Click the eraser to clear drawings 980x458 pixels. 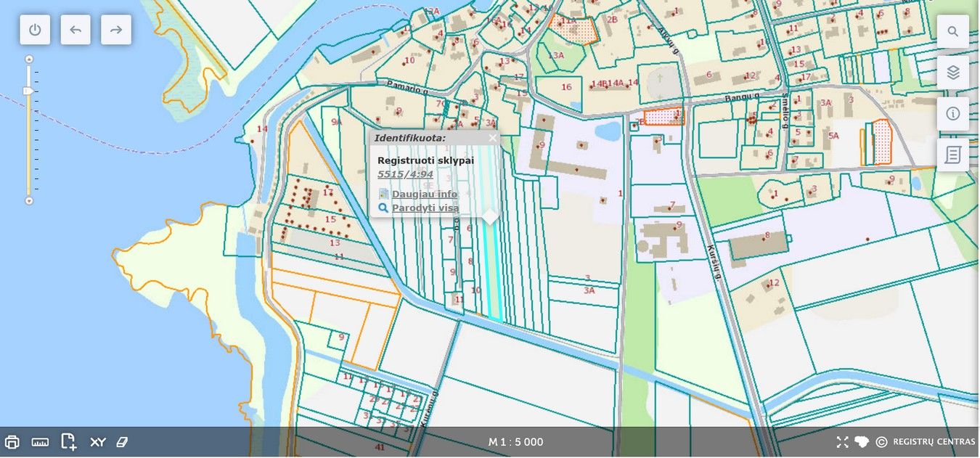coord(122,442)
